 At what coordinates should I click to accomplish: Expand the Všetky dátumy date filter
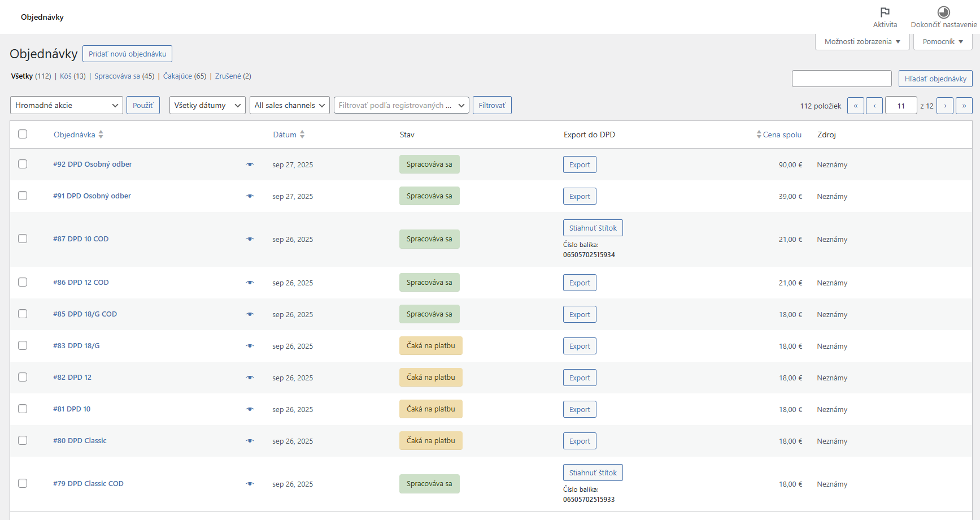[x=207, y=105]
